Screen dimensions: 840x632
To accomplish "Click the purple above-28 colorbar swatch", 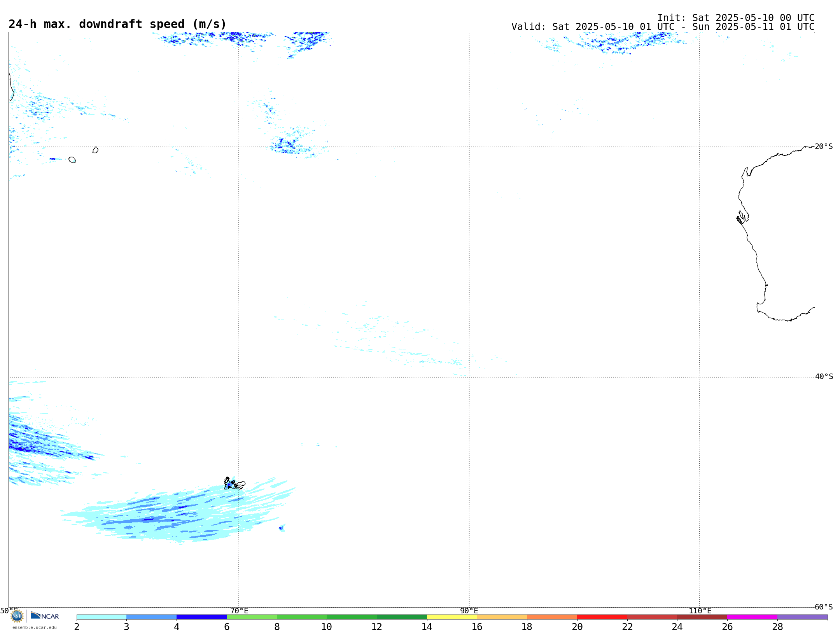I will (803, 617).
